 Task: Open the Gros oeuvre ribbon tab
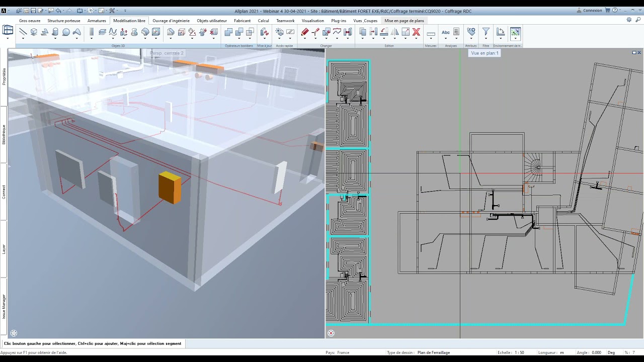(30, 21)
